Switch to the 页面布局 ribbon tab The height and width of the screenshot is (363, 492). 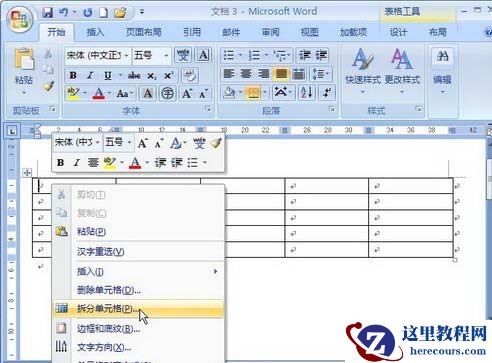143,32
